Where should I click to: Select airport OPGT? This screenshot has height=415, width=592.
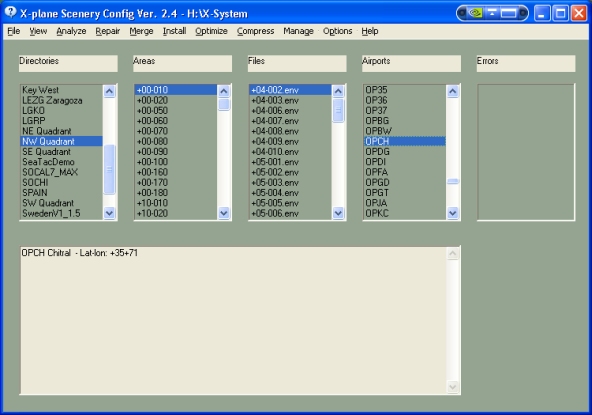pos(405,193)
